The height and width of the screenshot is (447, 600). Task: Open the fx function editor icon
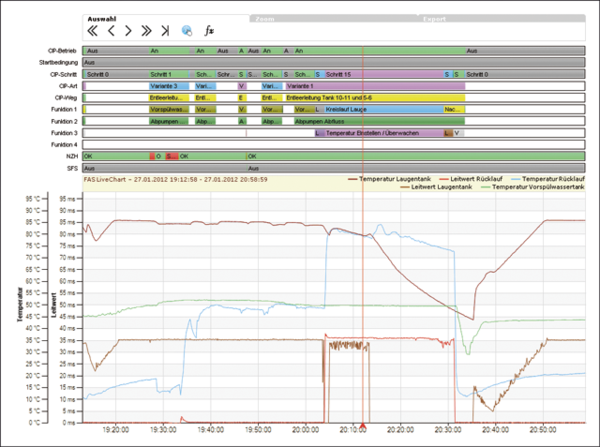(209, 31)
